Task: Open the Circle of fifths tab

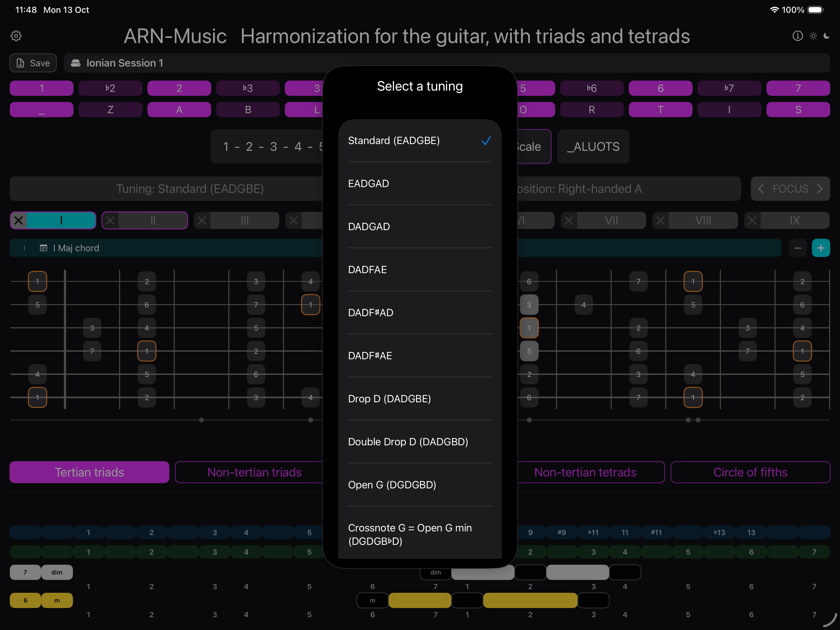Action: click(x=750, y=472)
